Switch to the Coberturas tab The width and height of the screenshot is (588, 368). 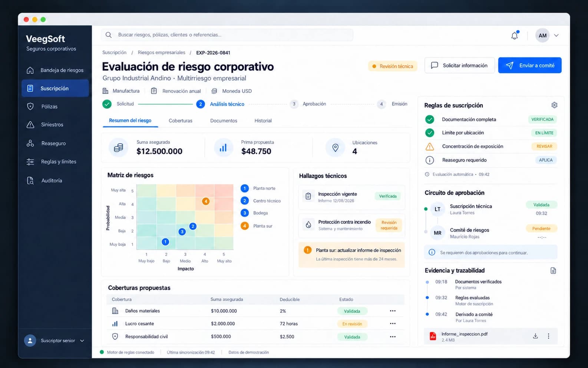pyautogui.click(x=181, y=121)
